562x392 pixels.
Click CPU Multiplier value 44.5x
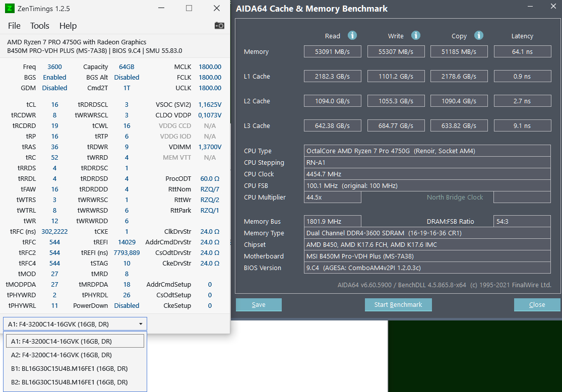click(x=333, y=197)
